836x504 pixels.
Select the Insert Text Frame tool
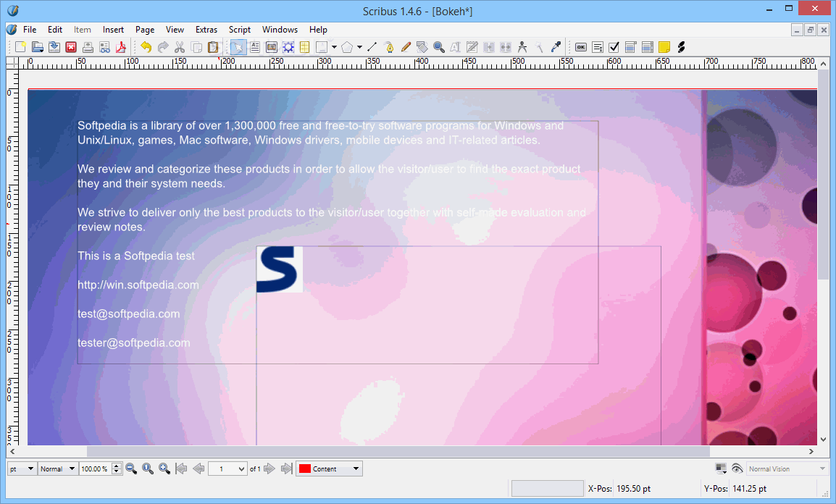(255, 47)
